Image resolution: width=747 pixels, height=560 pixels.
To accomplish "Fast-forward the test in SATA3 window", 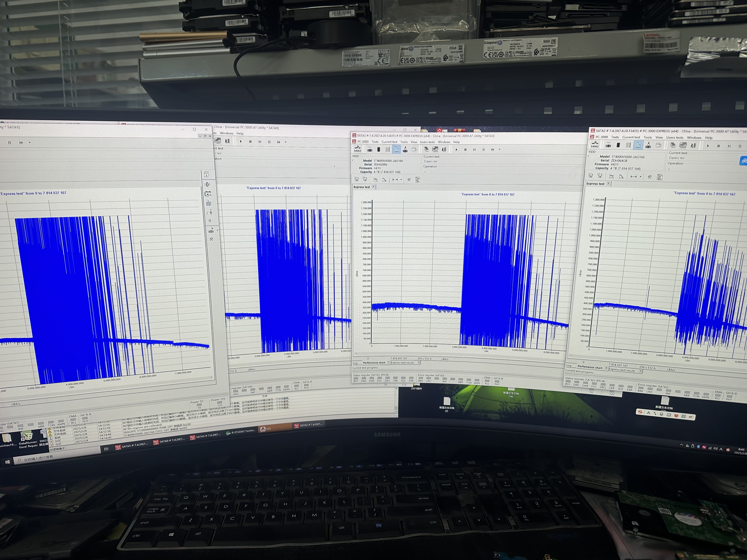I will pos(493,149).
